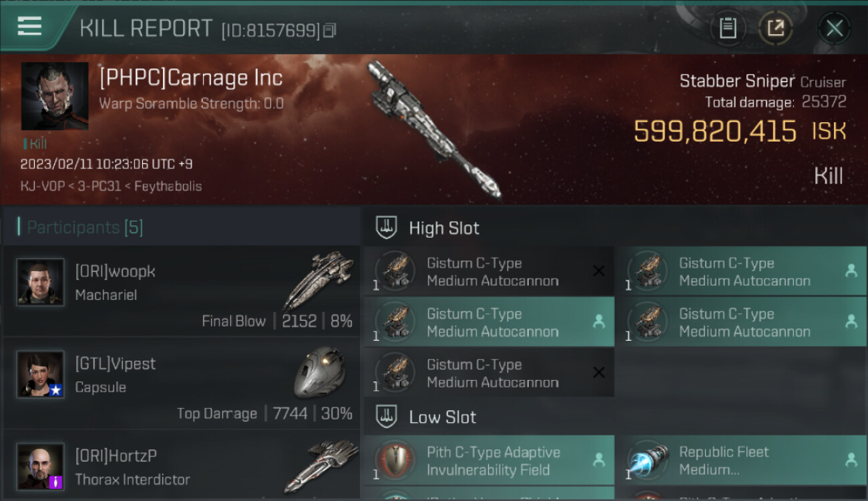Open the Participants [5] header
868x501 pixels.
(85, 227)
